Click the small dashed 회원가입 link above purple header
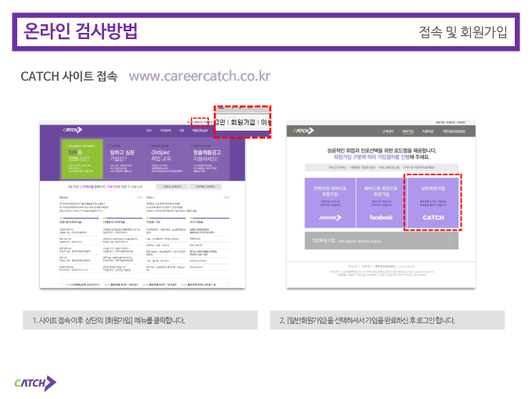 coord(199,122)
